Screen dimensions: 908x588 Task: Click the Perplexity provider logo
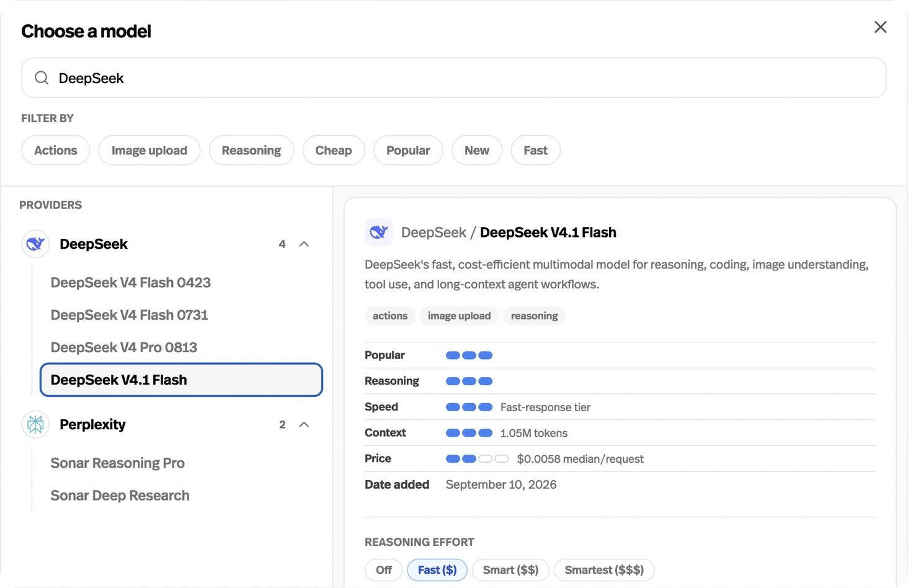(35, 424)
